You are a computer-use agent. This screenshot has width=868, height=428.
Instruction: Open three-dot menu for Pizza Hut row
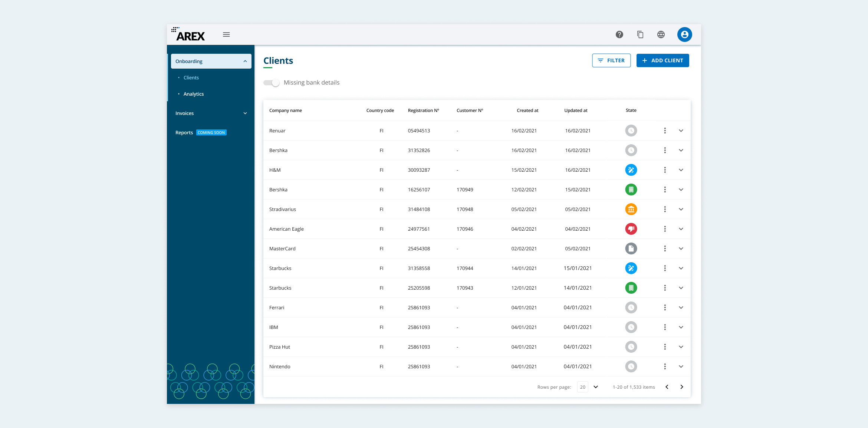[x=665, y=347]
